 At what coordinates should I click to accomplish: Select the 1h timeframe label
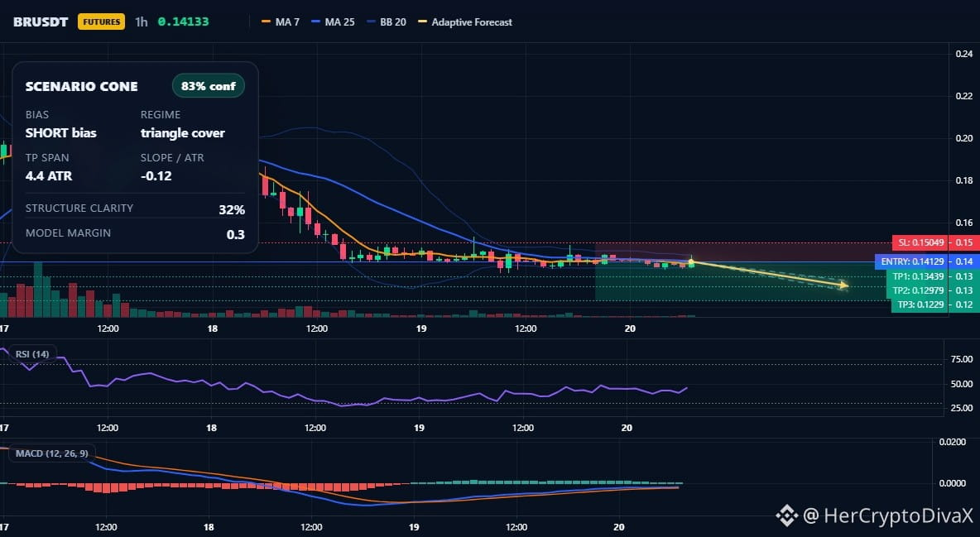point(142,22)
